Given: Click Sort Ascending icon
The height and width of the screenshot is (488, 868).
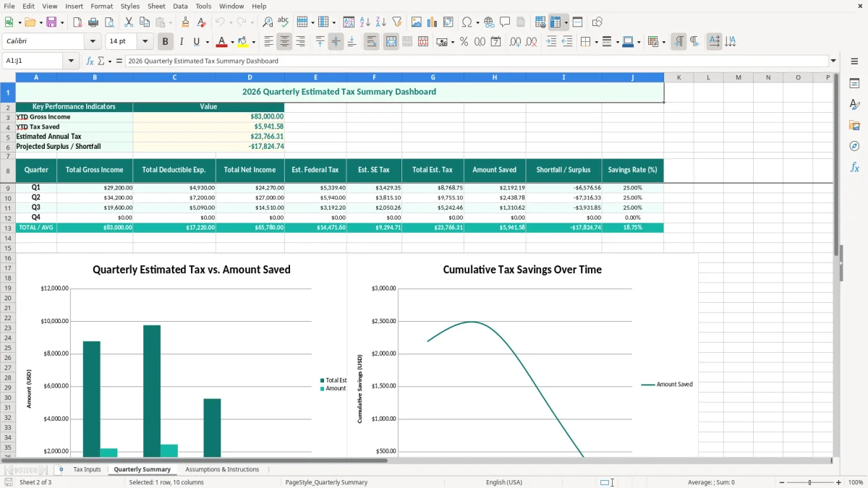Looking at the screenshot, I should pos(365,22).
